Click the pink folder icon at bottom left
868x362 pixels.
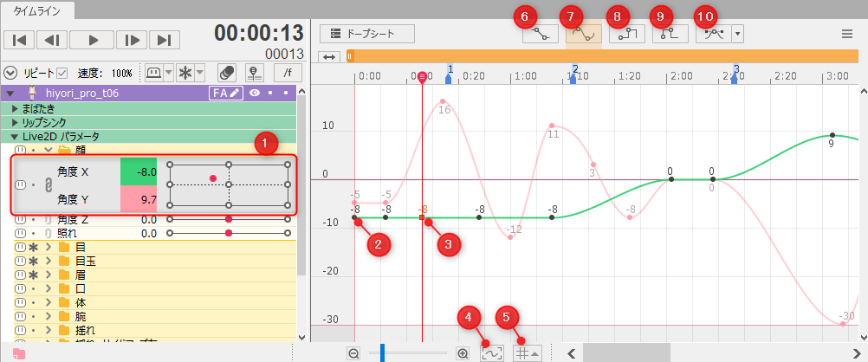[19, 354]
